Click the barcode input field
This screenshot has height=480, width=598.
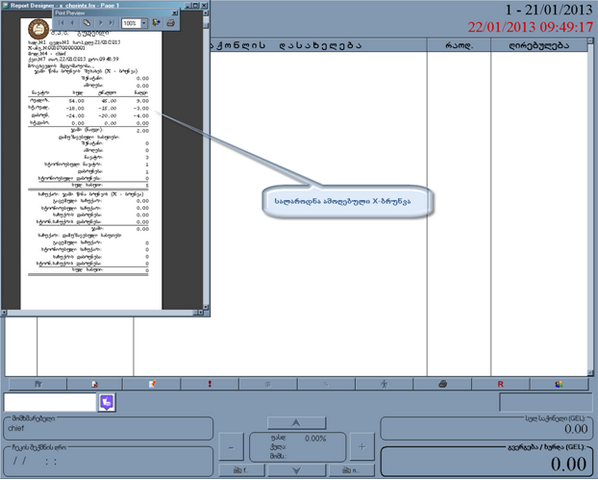pyautogui.click(x=50, y=402)
